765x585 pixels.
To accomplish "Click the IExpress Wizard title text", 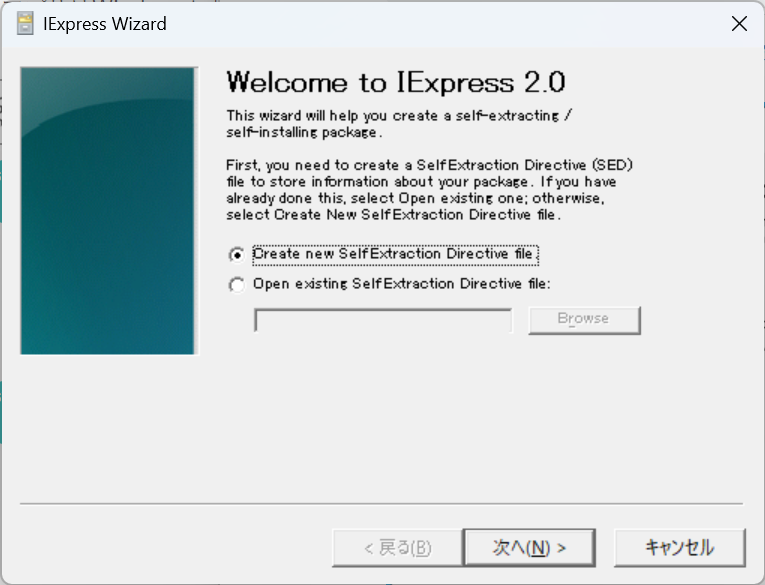I will 104,24.
